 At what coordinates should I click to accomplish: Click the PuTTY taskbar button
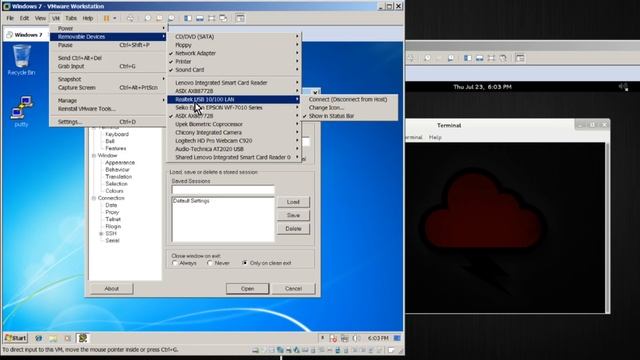click(x=83, y=338)
